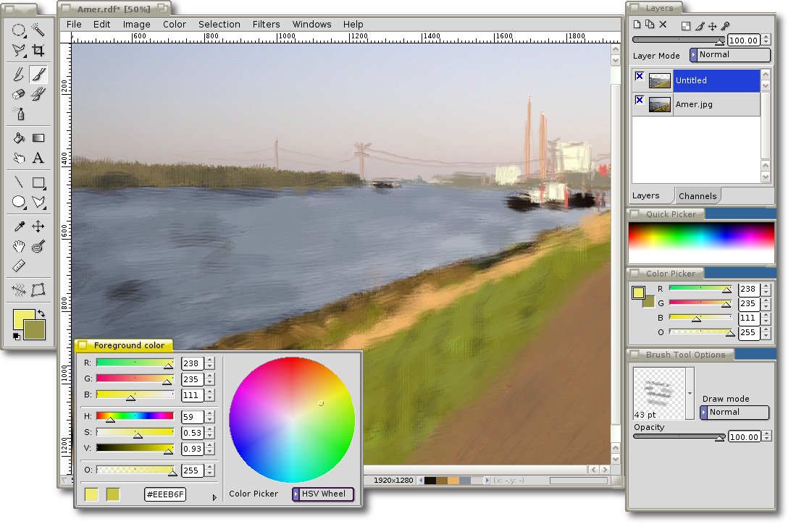Select the pen drawing tool
804x532 pixels.
click(x=18, y=75)
